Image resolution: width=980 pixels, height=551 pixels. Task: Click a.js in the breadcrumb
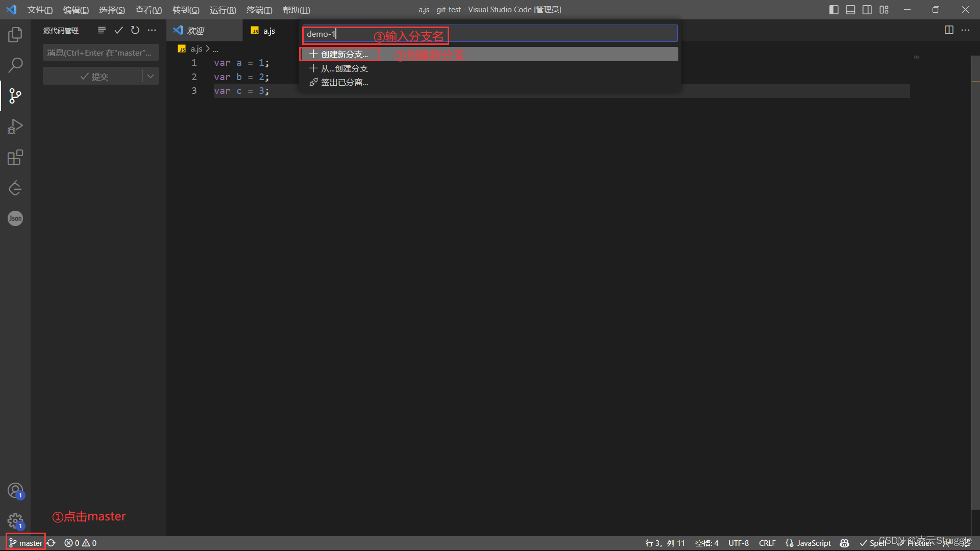click(197, 49)
